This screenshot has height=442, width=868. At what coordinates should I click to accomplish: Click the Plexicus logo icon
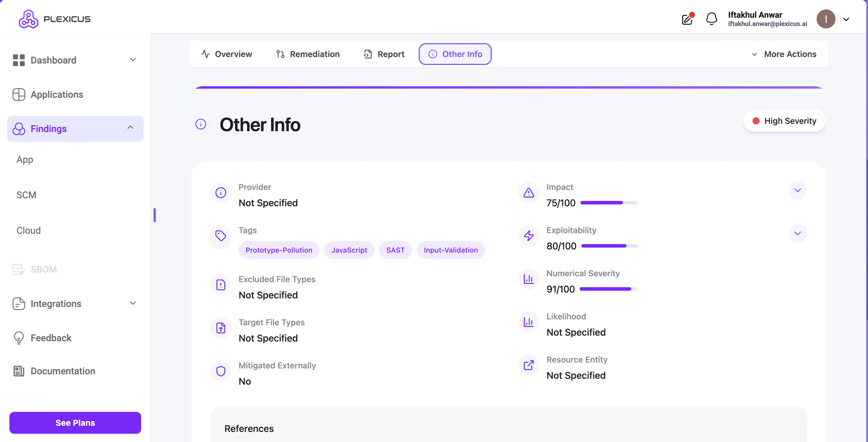[28, 19]
